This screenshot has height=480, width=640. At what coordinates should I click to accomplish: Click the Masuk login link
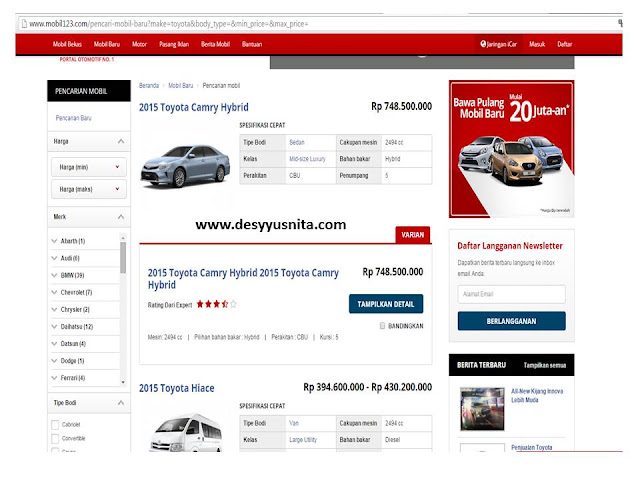pos(537,44)
